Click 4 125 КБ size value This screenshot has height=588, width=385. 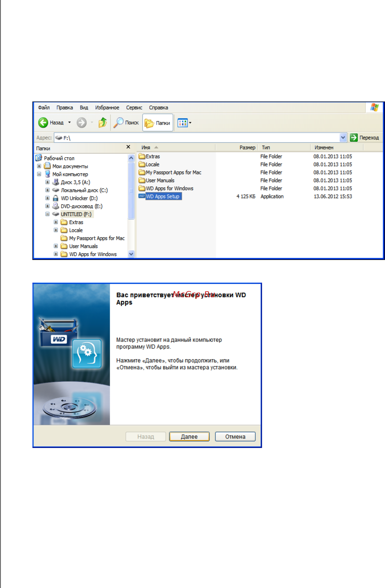246,196
